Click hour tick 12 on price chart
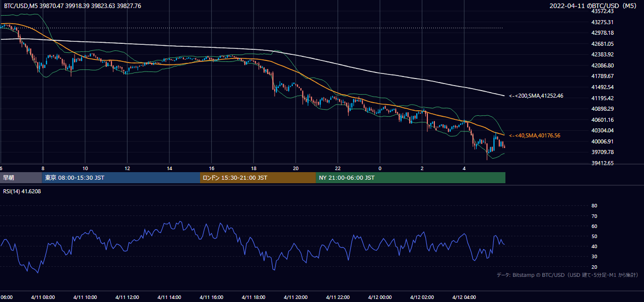The height and width of the screenshot is (302, 644). point(127,168)
